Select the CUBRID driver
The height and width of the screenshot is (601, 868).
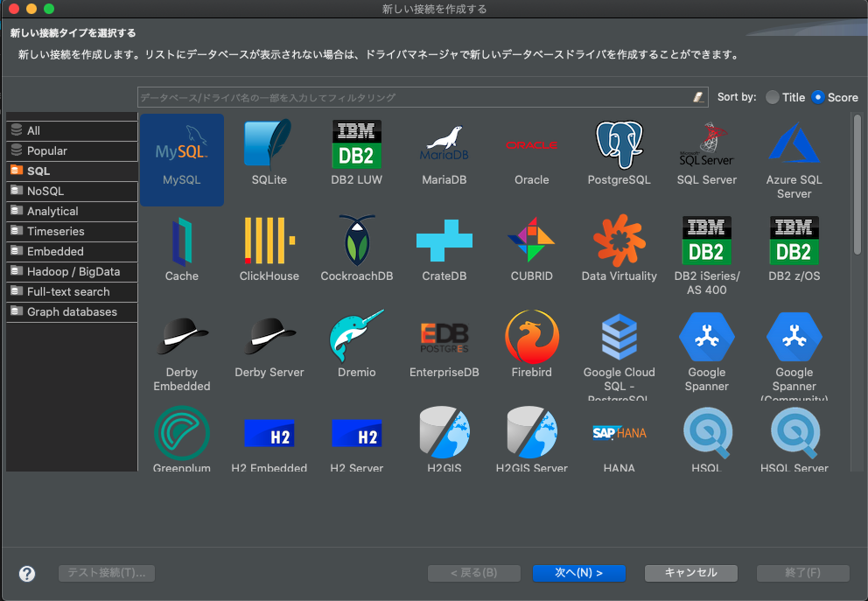pyautogui.click(x=531, y=249)
